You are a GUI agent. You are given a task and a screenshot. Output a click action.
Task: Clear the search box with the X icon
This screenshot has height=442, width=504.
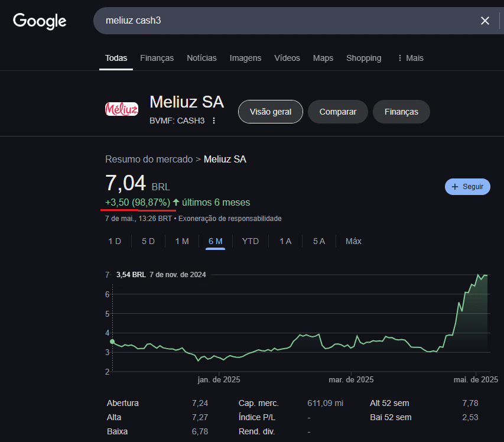click(x=485, y=21)
